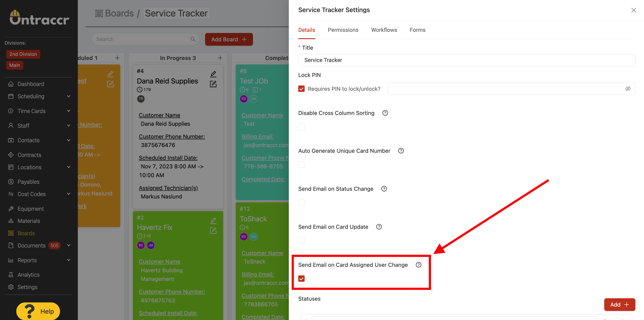Click the board Search field
The image size is (644, 320).
point(145,39)
